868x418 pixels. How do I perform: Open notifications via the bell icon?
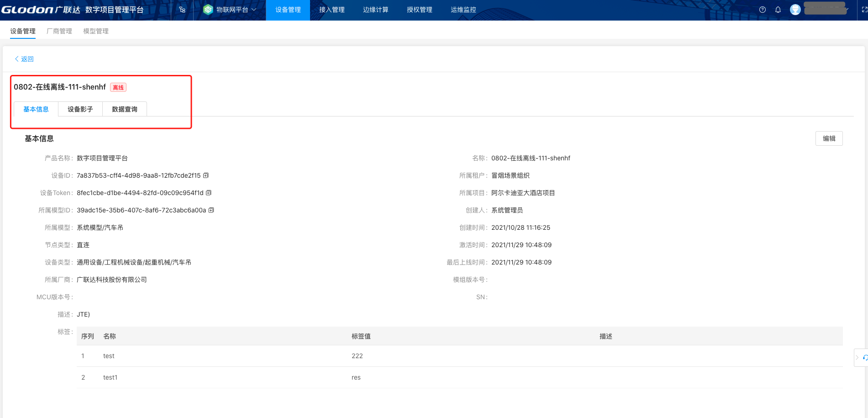778,10
